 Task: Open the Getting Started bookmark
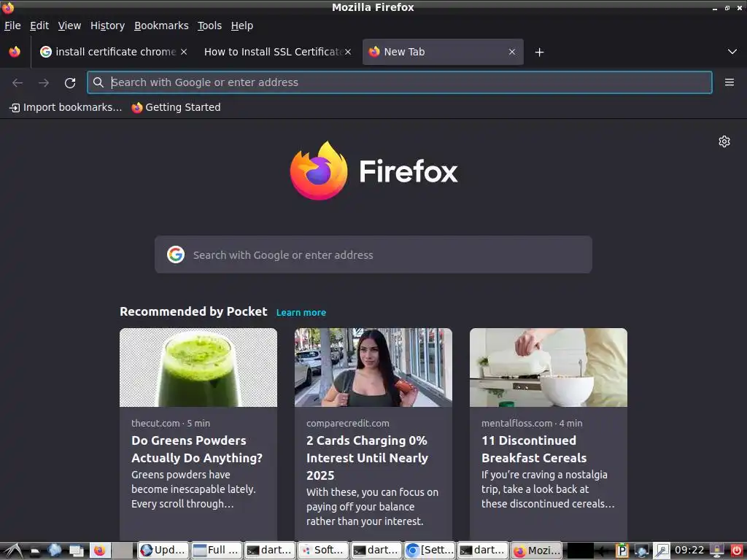pyautogui.click(x=177, y=108)
